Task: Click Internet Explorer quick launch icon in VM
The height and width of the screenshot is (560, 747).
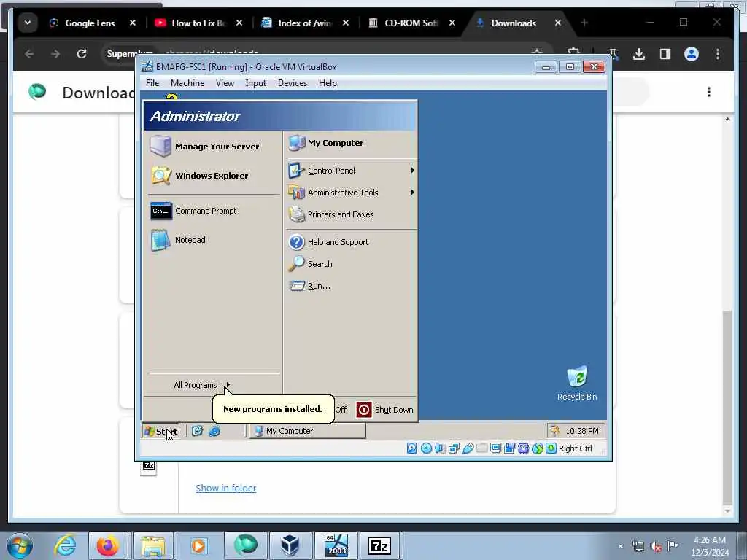Action: (x=215, y=431)
